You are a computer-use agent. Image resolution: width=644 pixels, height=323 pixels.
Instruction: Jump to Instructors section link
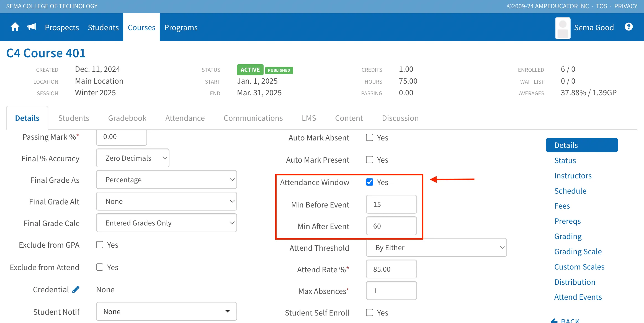573,176
